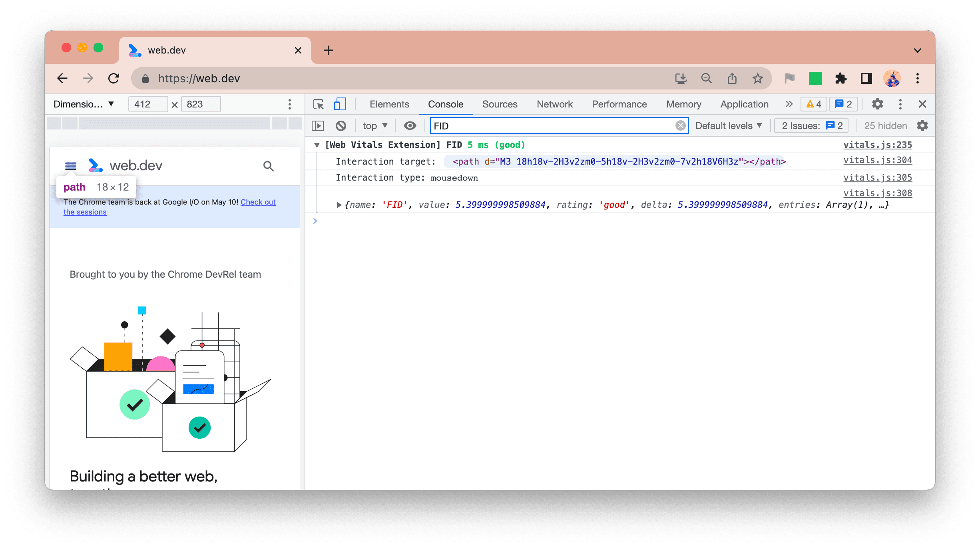980x549 pixels.
Task: Click the web.dev site search icon
Action: (x=268, y=165)
